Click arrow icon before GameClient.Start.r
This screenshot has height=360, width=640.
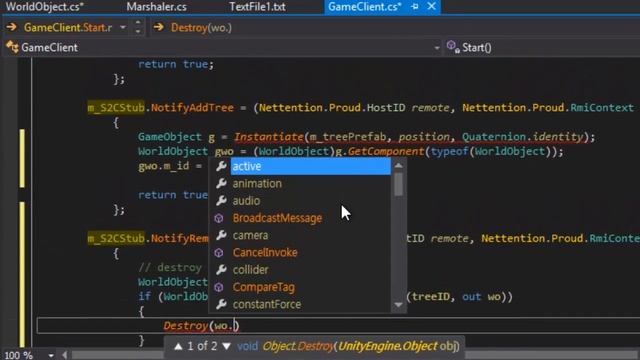11,27
